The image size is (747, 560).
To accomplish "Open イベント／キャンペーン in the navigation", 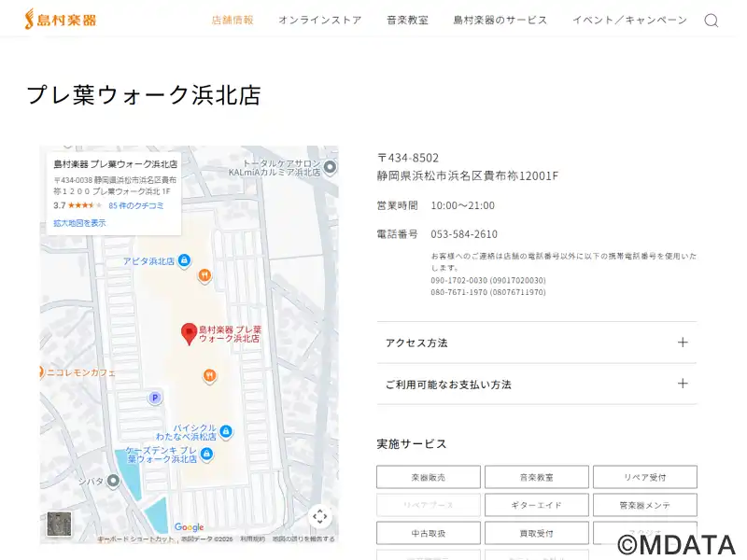I will [629, 20].
